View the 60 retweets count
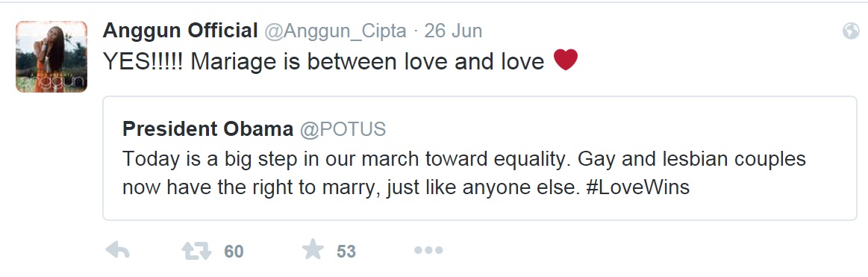 click(x=234, y=252)
